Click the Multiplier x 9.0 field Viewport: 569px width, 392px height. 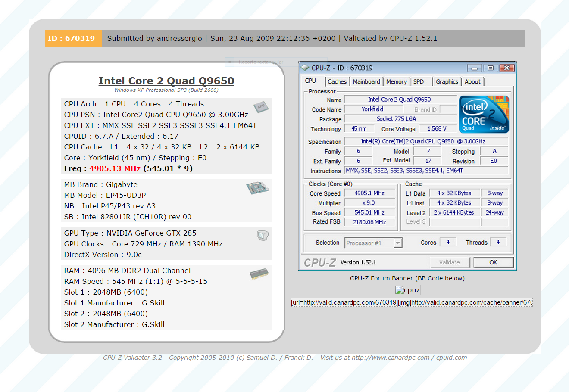click(x=370, y=203)
